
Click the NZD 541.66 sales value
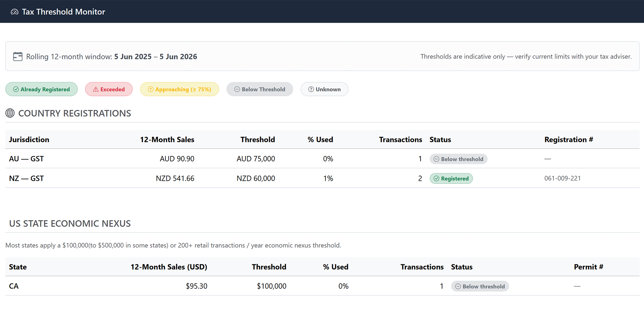point(175,178)
